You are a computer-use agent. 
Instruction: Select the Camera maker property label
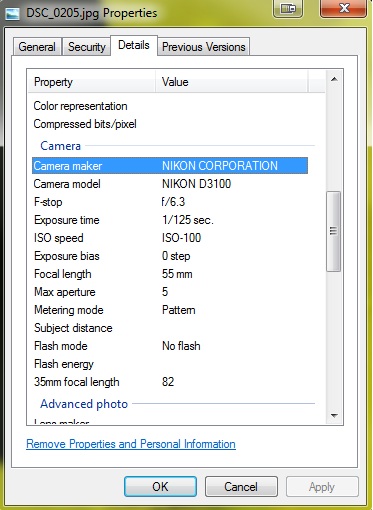click(68, 166)
